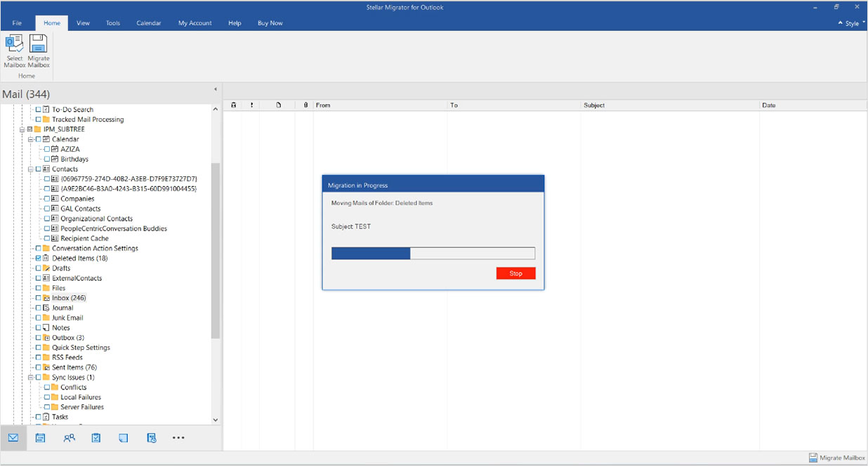The width and height of the screenshot is (868, 466).
Task: Check the AZIZA calendar checkbox
Action: coord(46,149)
